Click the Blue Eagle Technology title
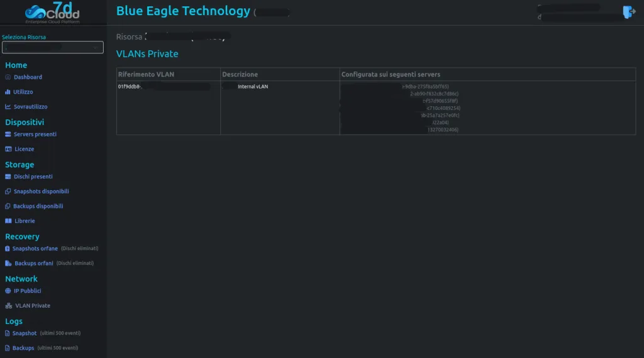 click(x=183, y=11)
